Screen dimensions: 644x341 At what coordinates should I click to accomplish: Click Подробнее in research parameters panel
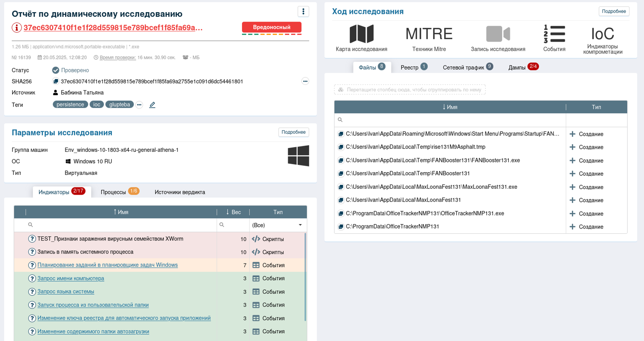293,132
